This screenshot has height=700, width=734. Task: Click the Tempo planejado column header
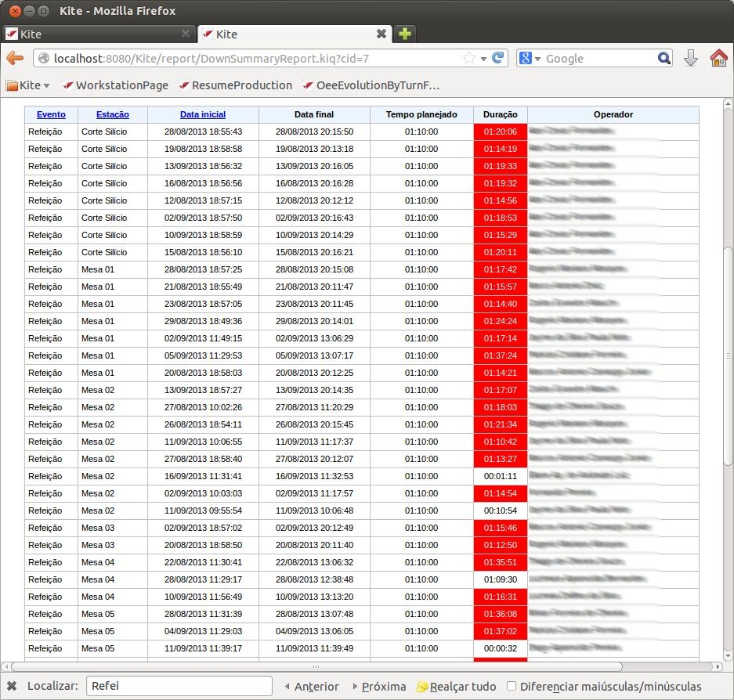point(421,114)
